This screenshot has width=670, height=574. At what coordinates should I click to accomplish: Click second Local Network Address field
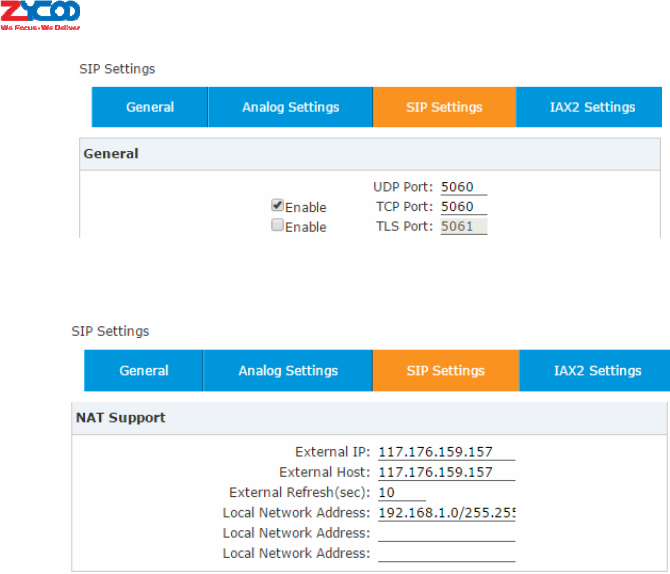[446, 533]
